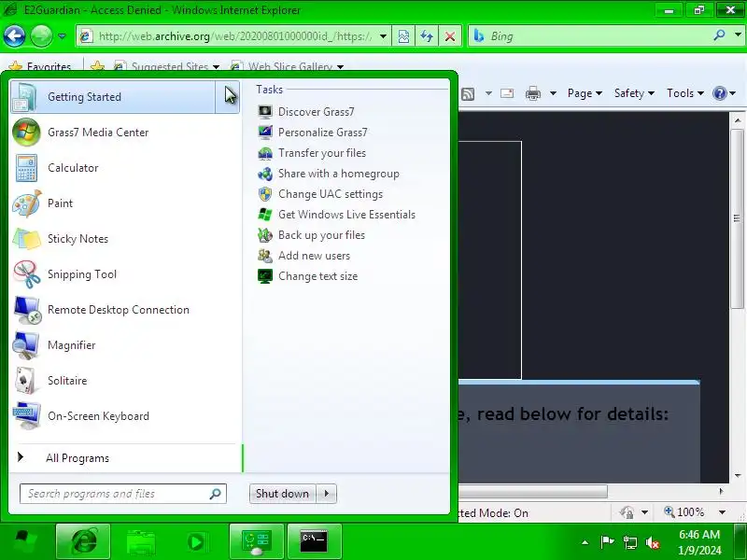Image resolution: width=747 pixels, height=560 pixels.
Task: Open Personalize Grass7 task
Action: point(313,133)
